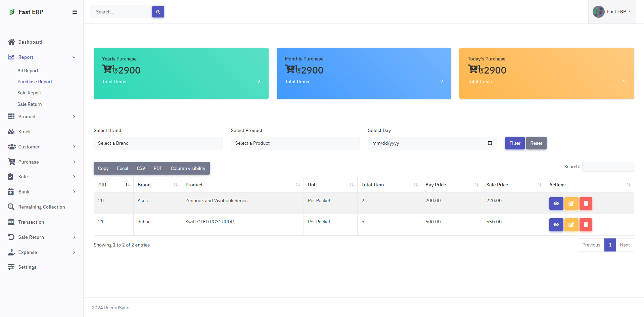Sort the table by the #ID column
Image resolution: width=644 pixels, height=317 pixels.
(113, 185)
